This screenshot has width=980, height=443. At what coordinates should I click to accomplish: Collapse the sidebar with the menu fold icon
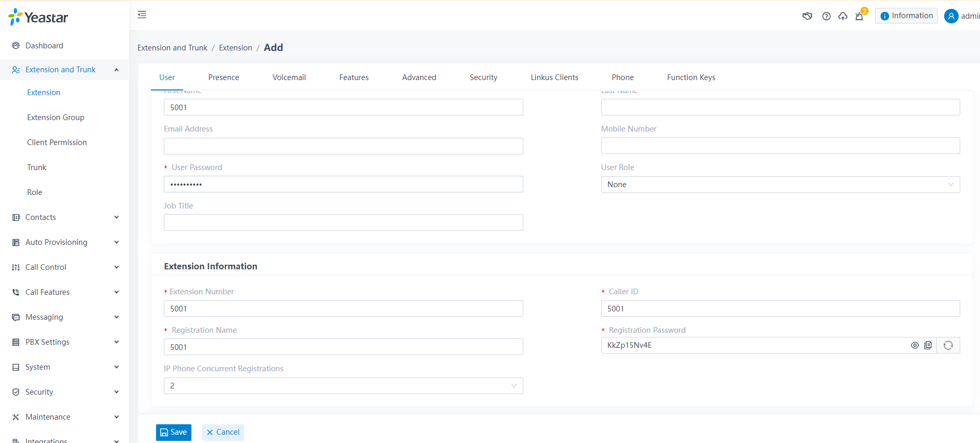(142, 15)
